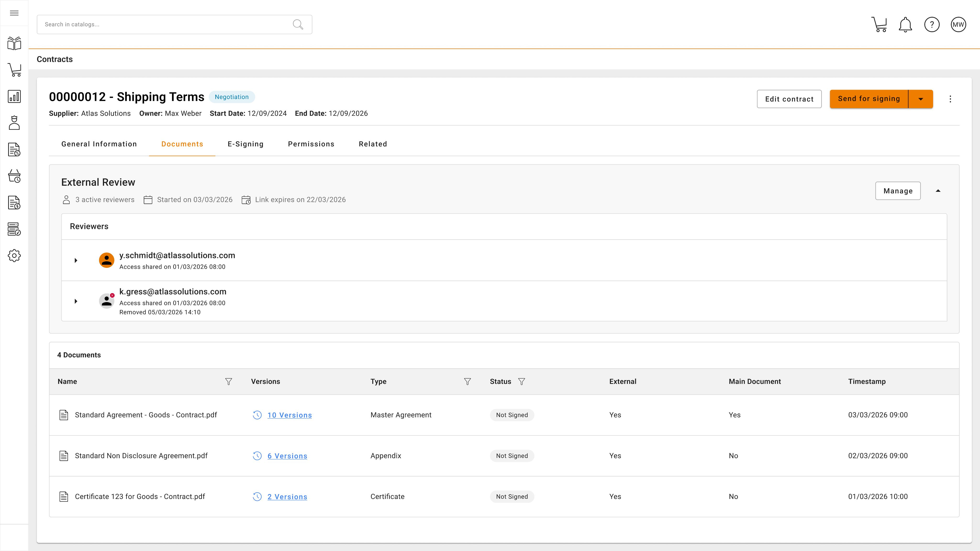Open the basket with clock sidebar icon
The height and width of the screenshot is (551, 980).
[14, 176]
